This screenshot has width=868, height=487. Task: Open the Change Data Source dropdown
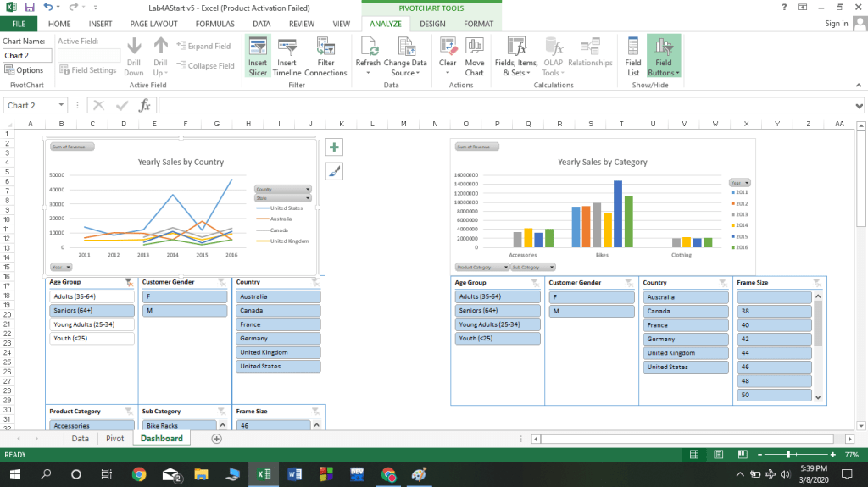pyautogui.click(x=404, y=73)
